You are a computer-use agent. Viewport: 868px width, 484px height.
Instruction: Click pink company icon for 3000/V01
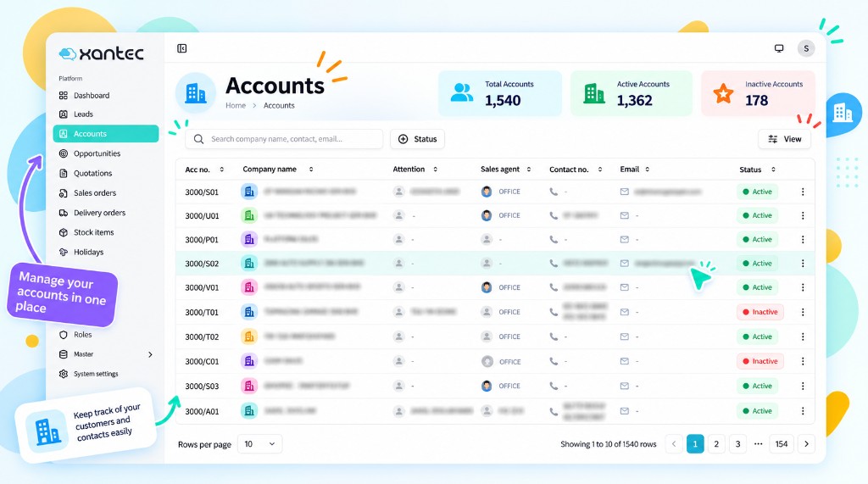[x=249, y=287]
